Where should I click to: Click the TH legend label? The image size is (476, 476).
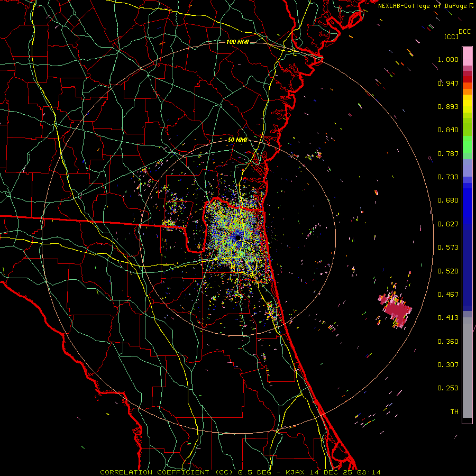point(454,412)
